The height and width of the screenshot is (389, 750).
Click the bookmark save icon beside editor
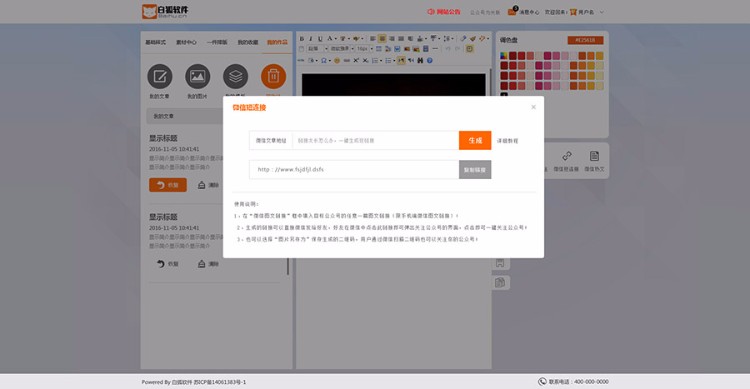point(500,263)
